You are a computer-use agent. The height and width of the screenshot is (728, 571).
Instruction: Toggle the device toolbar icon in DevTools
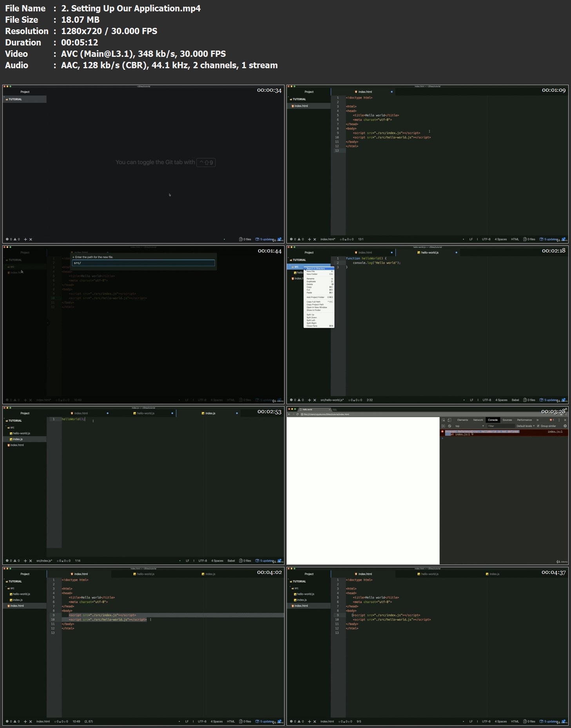[x=449, y=420]
